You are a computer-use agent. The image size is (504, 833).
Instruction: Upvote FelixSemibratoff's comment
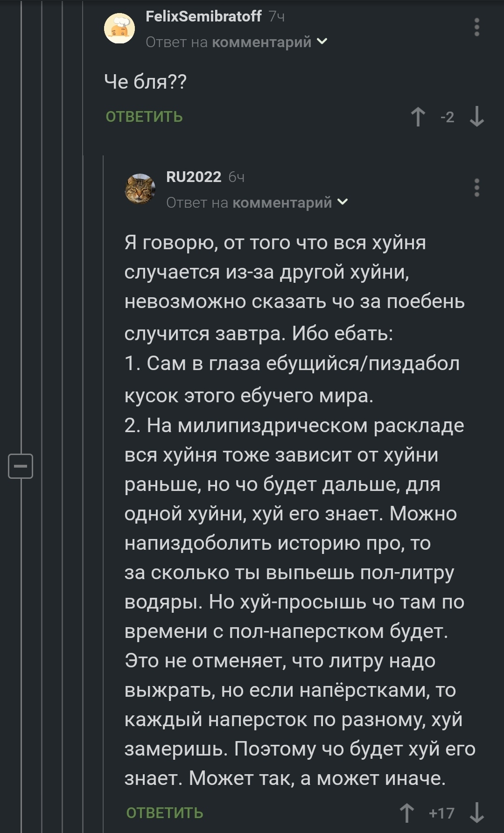coord(418,117)
